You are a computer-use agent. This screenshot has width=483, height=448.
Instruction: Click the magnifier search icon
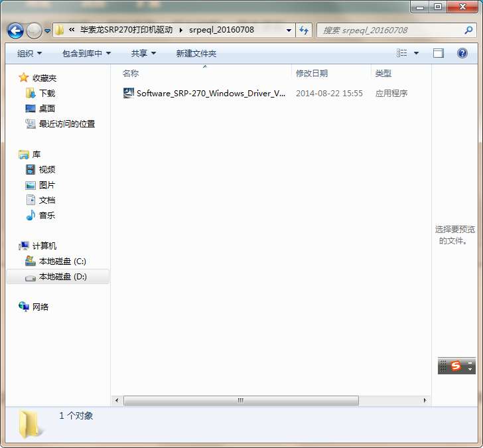pos(468,30)
